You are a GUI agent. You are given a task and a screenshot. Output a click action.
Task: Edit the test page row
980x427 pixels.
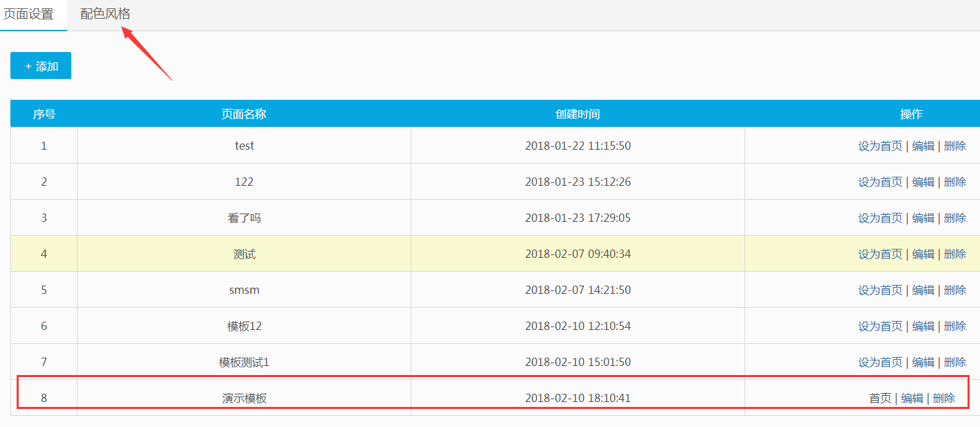[923, 146]
